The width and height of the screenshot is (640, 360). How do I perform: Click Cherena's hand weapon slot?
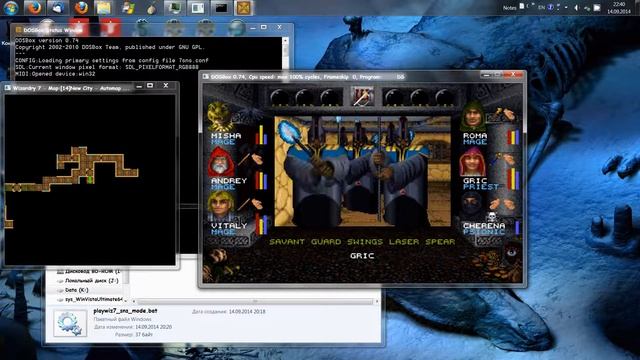[502, 204]
